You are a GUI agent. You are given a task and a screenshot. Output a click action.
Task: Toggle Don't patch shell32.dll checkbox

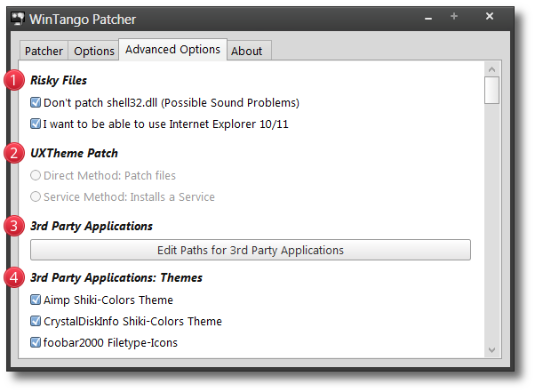coord(36,102)
